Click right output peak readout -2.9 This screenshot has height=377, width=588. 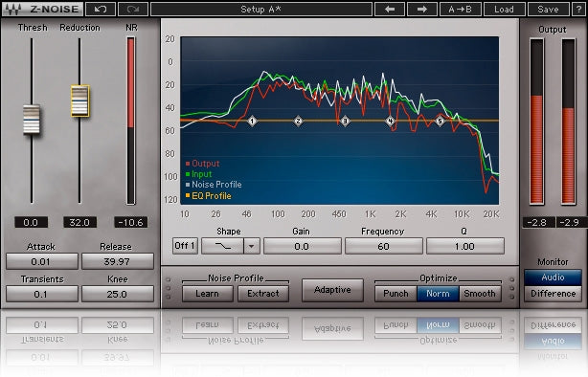(x=571, y=222)
